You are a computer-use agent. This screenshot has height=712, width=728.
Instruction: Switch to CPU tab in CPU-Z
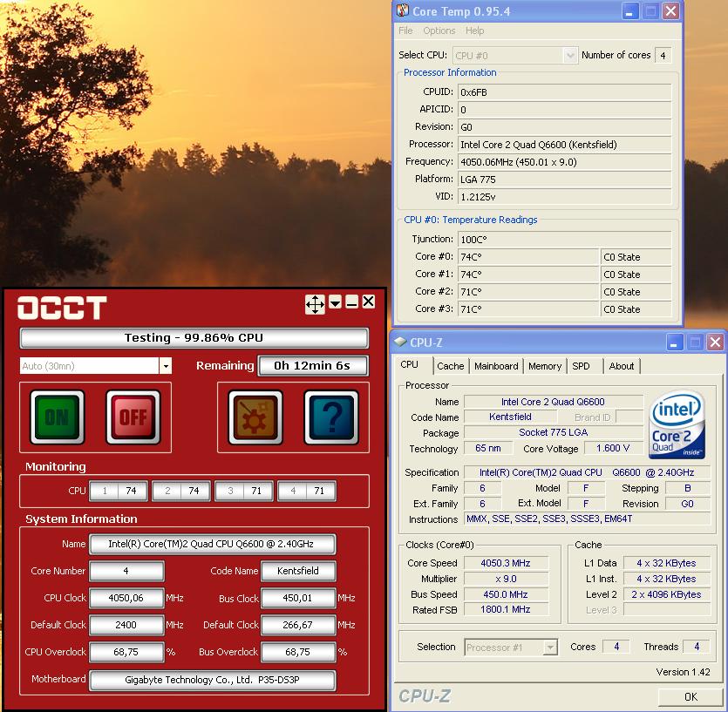410,365
